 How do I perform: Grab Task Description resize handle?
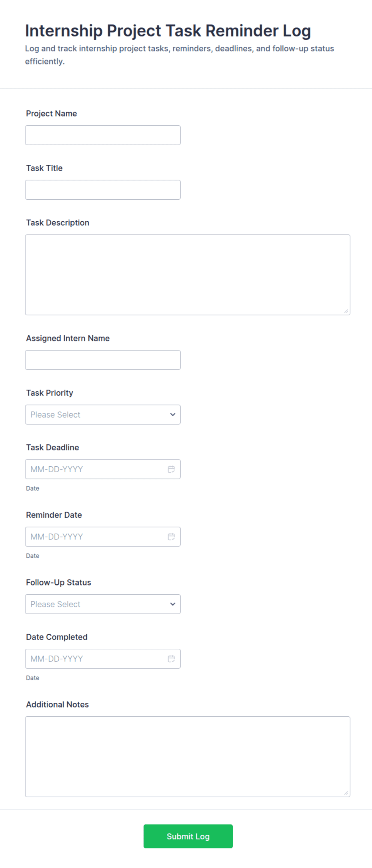coord(346,311)
